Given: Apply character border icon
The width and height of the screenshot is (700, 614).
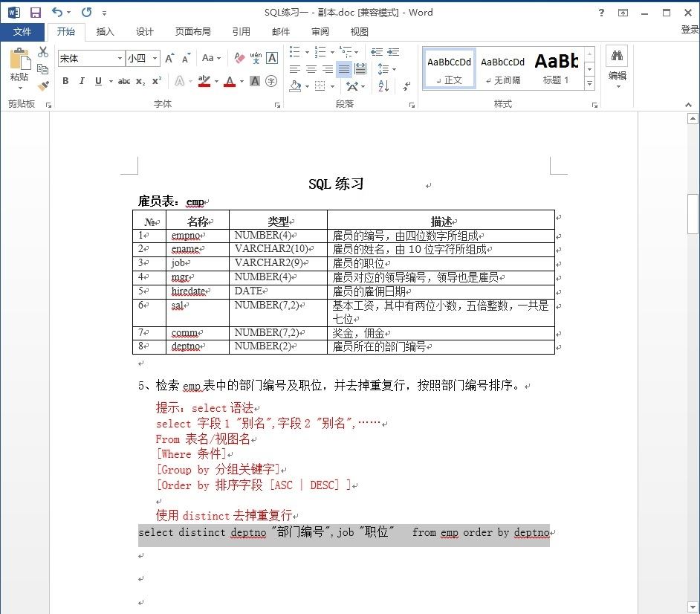Looking at the screenshot, I should coord(272,58).
